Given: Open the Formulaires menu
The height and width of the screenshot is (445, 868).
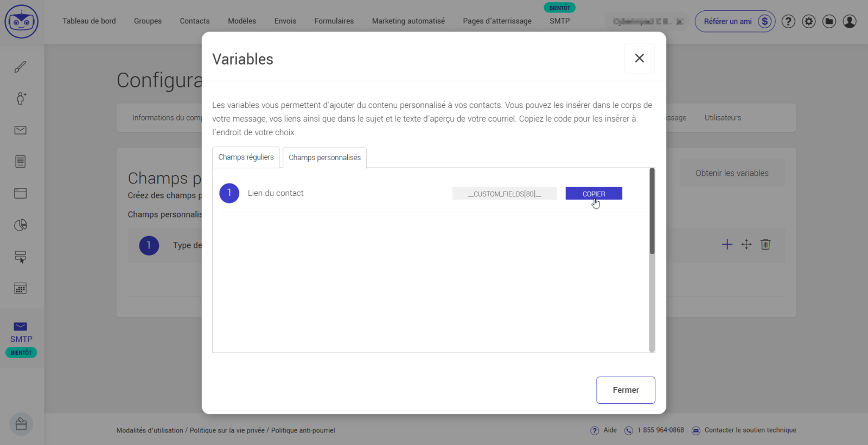Looking at the screenshot, I should tap(334, 21).
